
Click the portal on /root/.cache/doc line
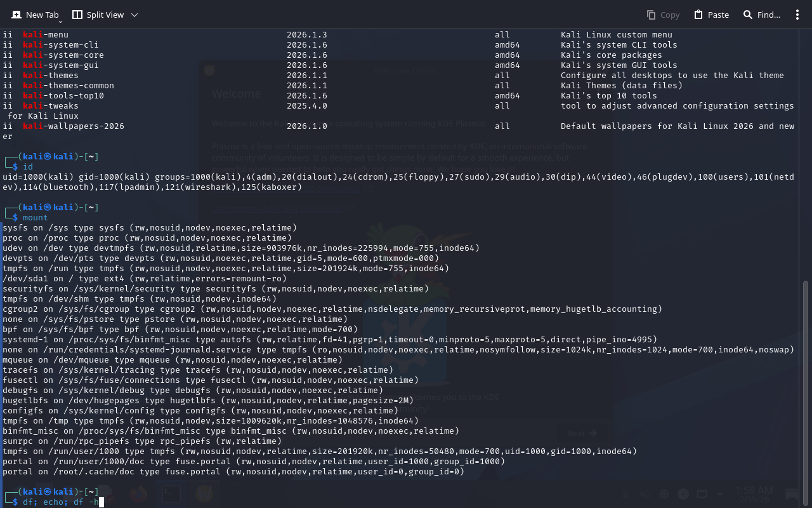point(233,472)
